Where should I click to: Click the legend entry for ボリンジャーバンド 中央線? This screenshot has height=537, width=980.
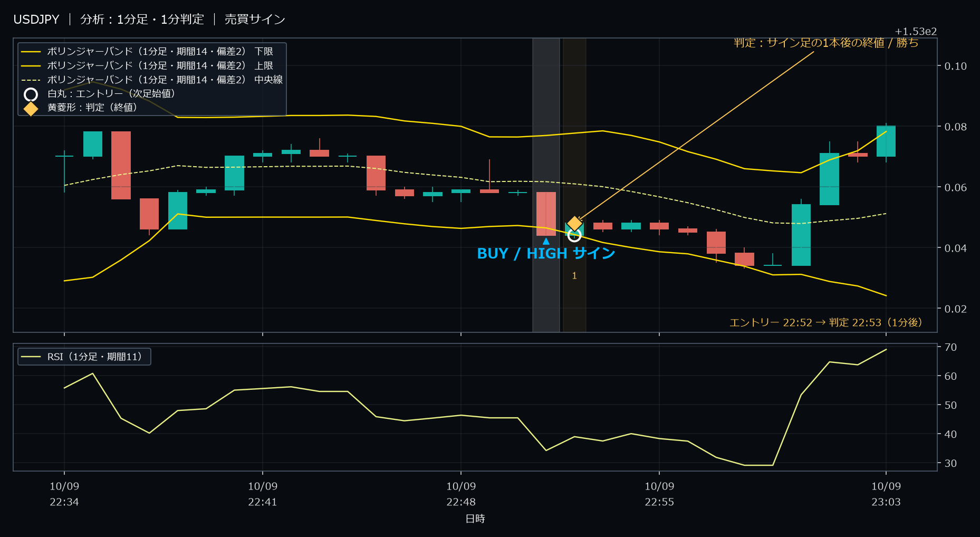(152, 80)
